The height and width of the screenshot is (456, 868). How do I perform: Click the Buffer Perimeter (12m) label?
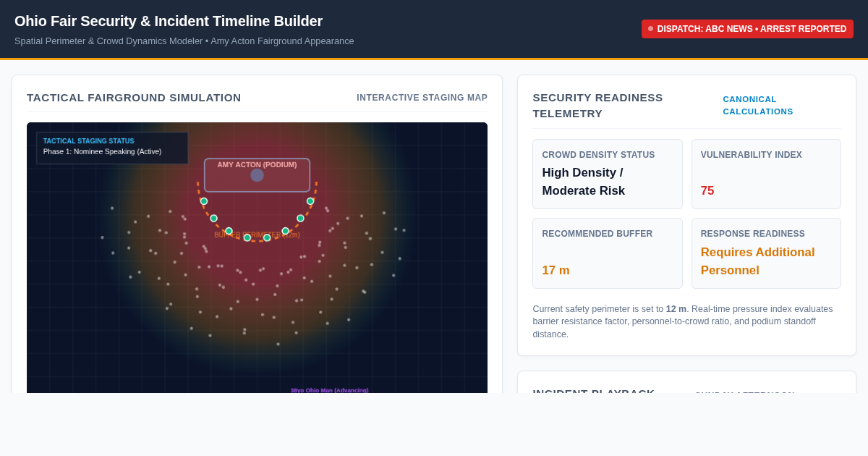click(257, 235)
